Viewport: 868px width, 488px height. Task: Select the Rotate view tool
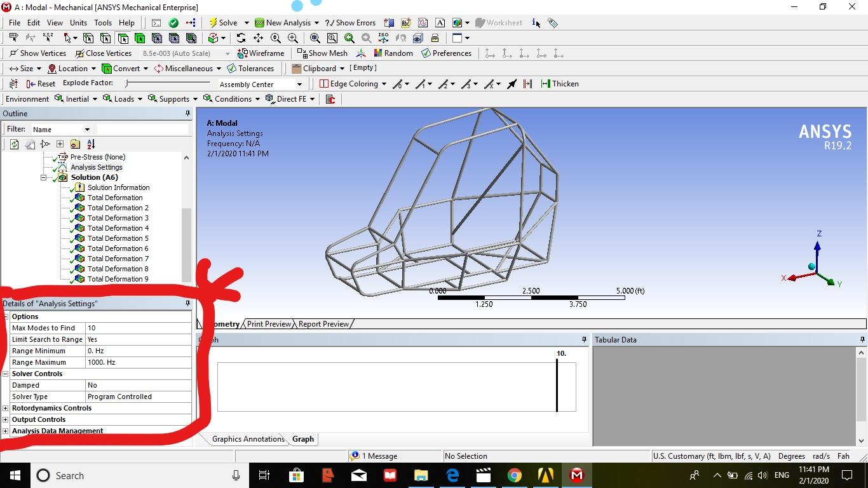[241, 38]
